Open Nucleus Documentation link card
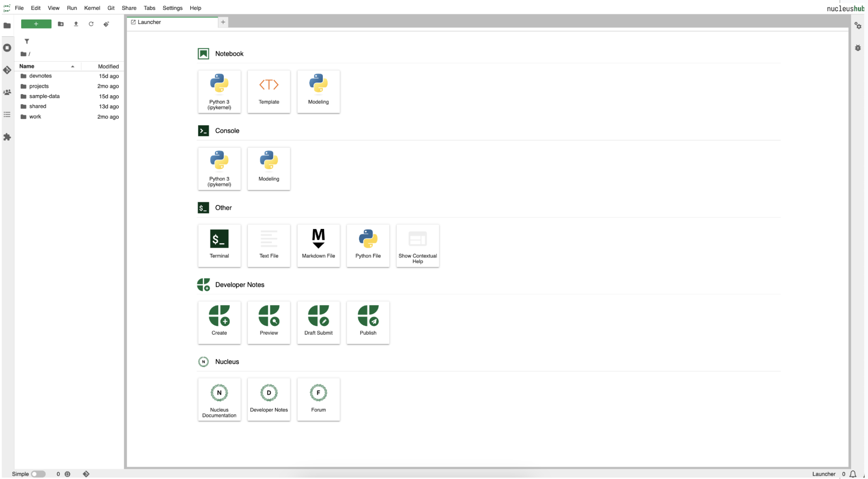The image size is (868, 479). (x=219, y=400)
